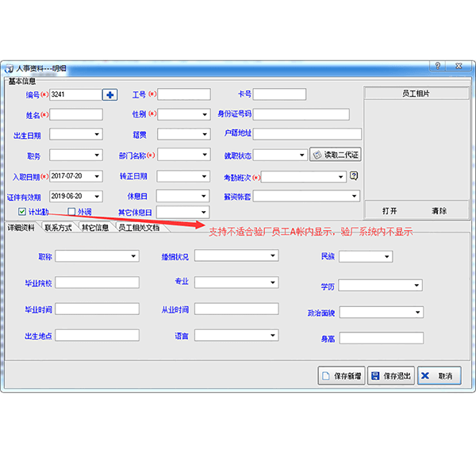Click 打开 to open employee photo
Image resolution: width=476 pixels, height=453 pixels.
(x=390, y=211)
